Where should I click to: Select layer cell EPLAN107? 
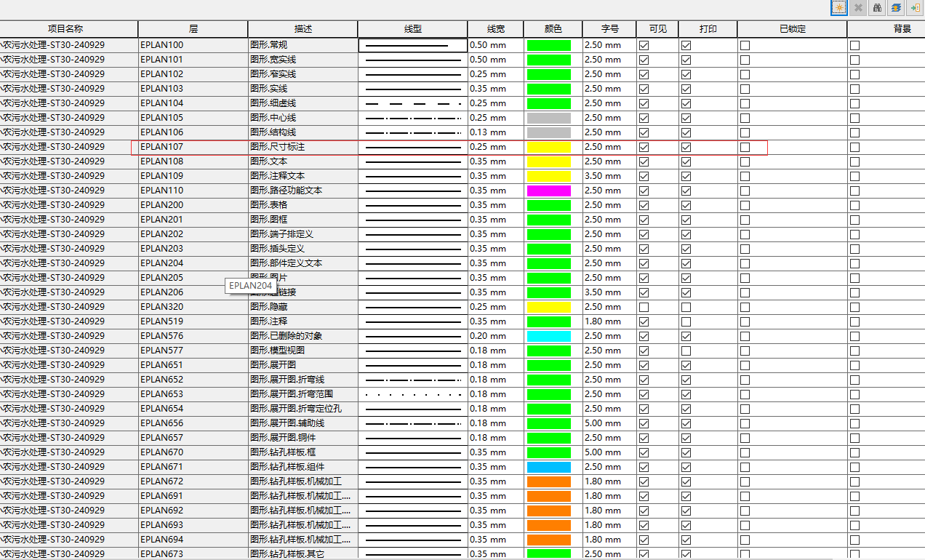pos(193,147)
